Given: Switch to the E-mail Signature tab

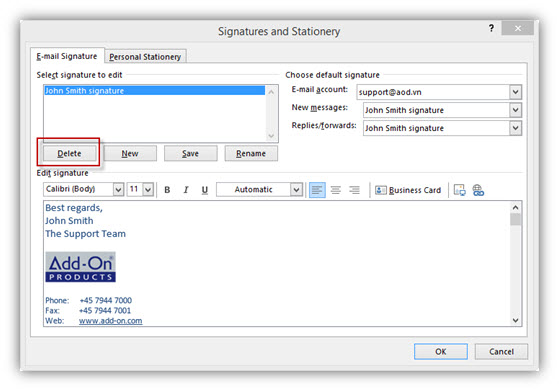Looking at the screenshot, I should (x=67, y=56).
